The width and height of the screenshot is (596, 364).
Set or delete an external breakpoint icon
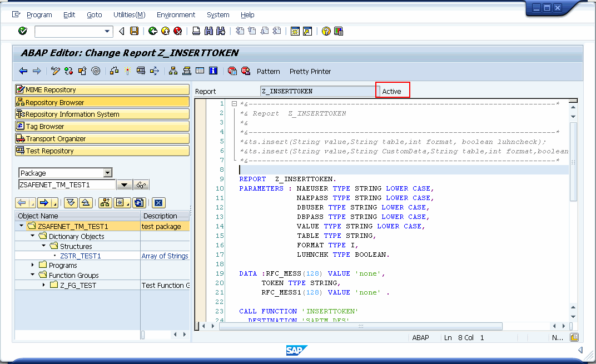coord(246,71)
